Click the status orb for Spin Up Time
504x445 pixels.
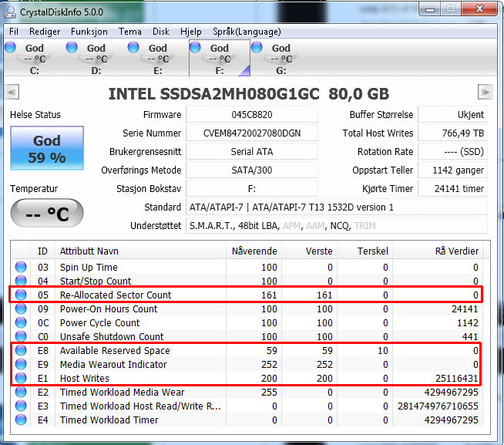click(21, 267)
